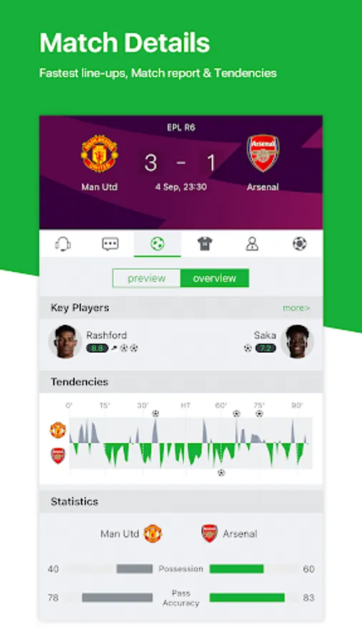
Task: Tap the Arsenal crest beside tendencies chart
Action: 58,456
